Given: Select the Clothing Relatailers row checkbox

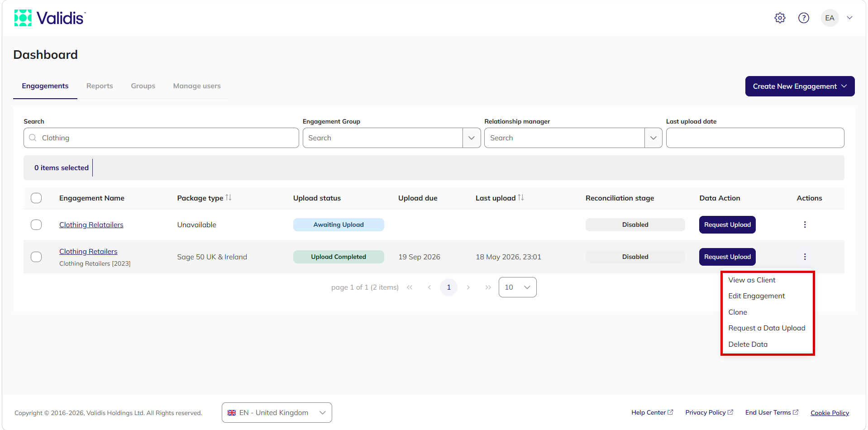Looking at the screenshot, I should [x=36, y=225].
